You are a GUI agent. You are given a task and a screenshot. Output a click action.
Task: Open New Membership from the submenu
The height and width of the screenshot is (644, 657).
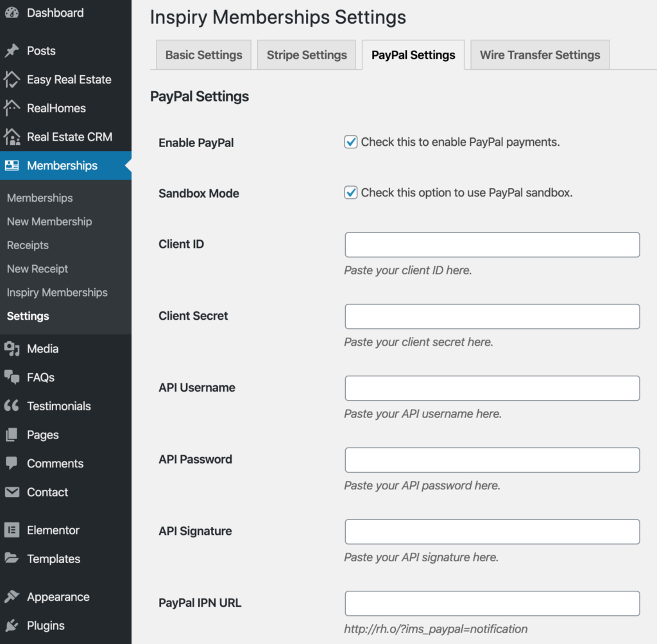coord(49,222)
